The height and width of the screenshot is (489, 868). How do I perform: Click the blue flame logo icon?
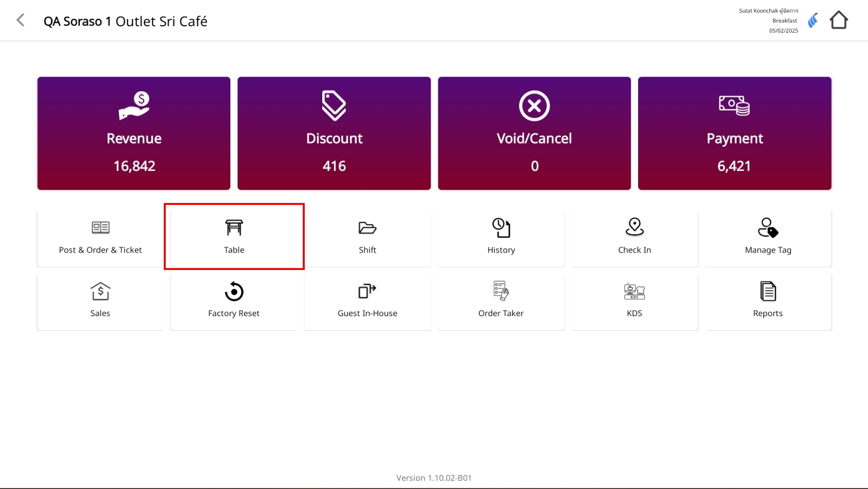click(x=813, y=20)
